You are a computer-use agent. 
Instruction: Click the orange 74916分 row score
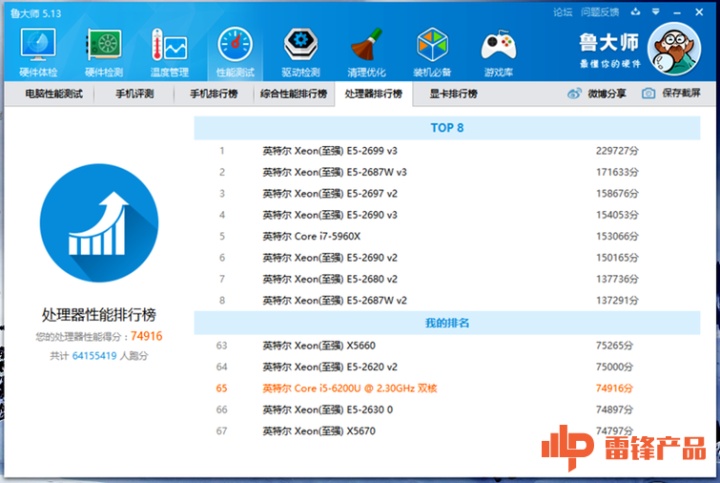tap(614, 388)
